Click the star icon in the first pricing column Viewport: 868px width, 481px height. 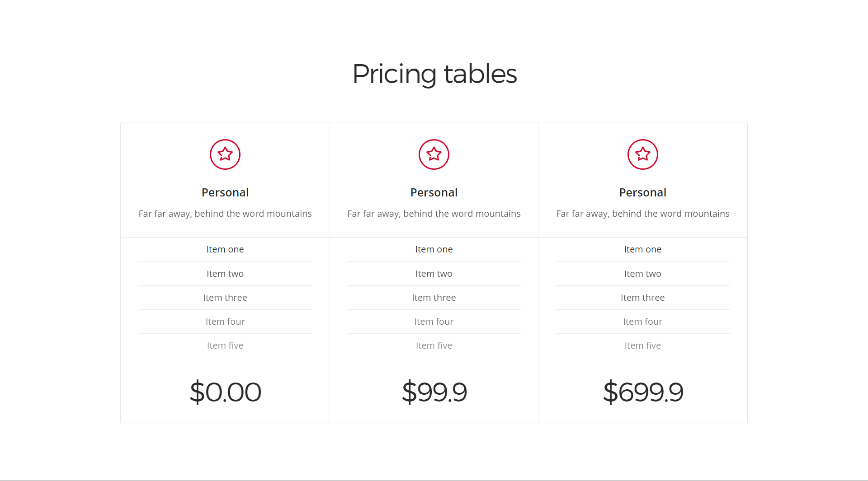pos(225,154)
